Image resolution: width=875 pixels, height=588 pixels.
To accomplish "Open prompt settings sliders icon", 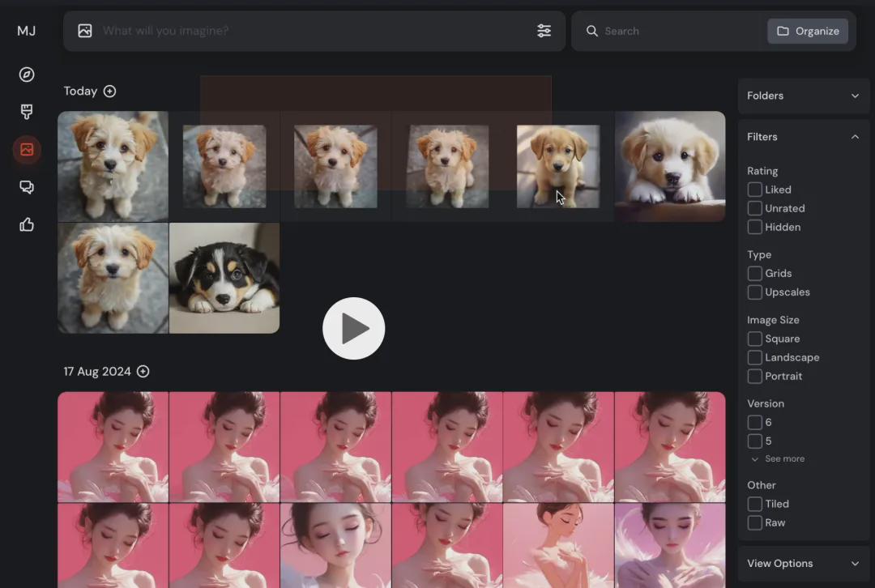I will pos(544,31).
